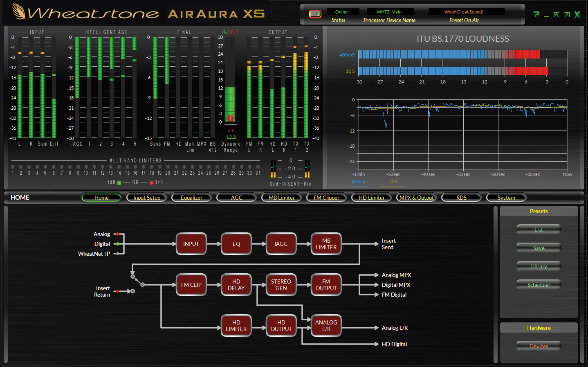Open the FM CLIP processing block
The height and width of the screenshot is (367, 588).
191,285
